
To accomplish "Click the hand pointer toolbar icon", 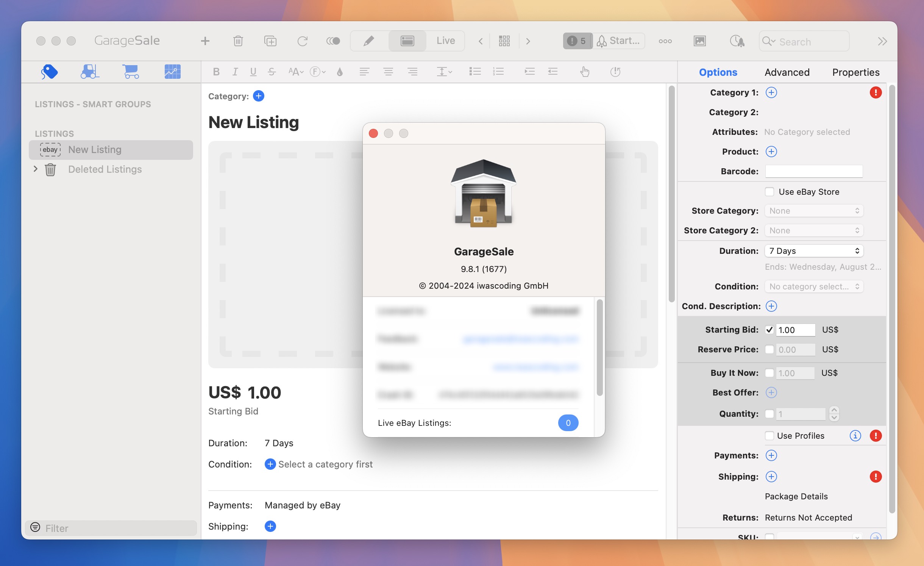I will coord(585,72).
